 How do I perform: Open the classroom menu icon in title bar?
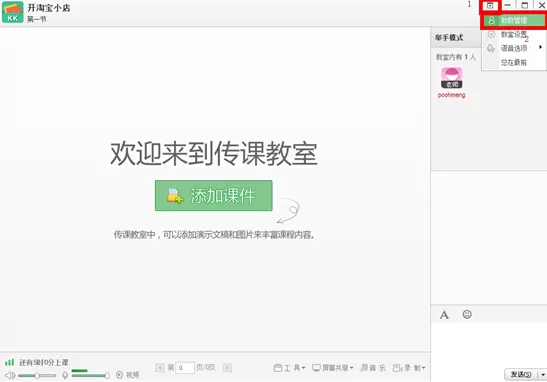490,6
